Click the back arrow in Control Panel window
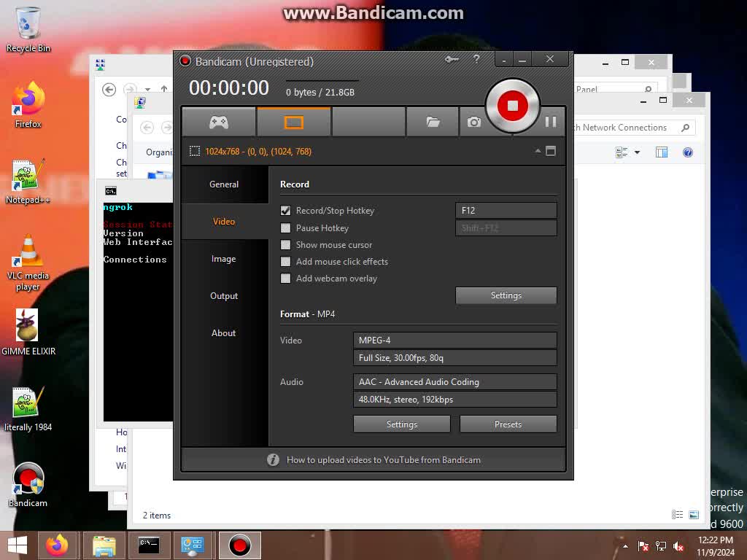The width and height of the screenshot is (747, 560). coord(109,90)
